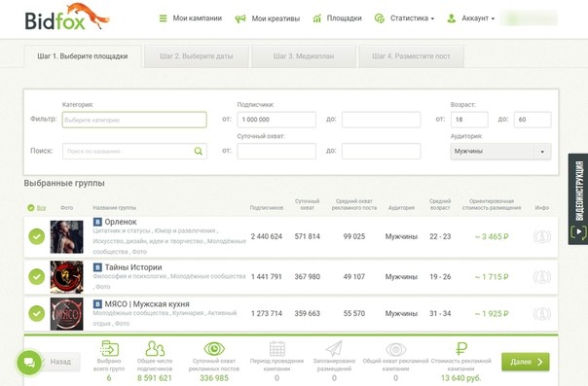Uncheck the Орленок group checkmark
This screenshot has width=588, height=386.
click(x=37, y=236)
